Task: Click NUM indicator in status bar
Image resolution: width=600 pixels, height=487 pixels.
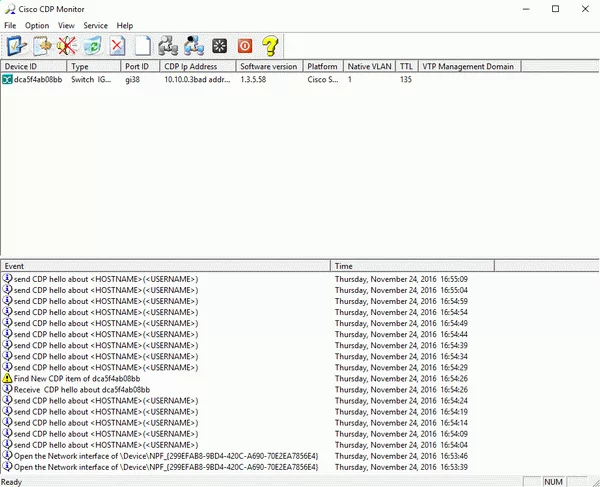Action: tap(553, 482)
